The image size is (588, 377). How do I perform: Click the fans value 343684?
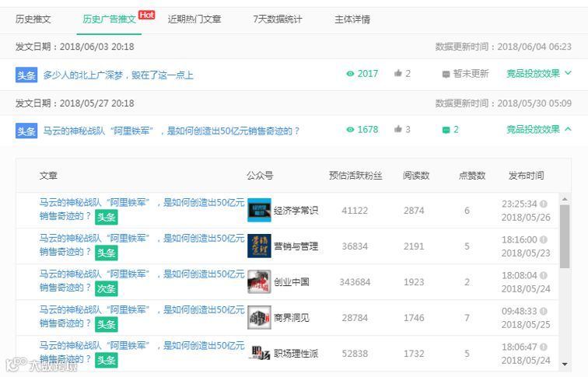click(355, 282)
